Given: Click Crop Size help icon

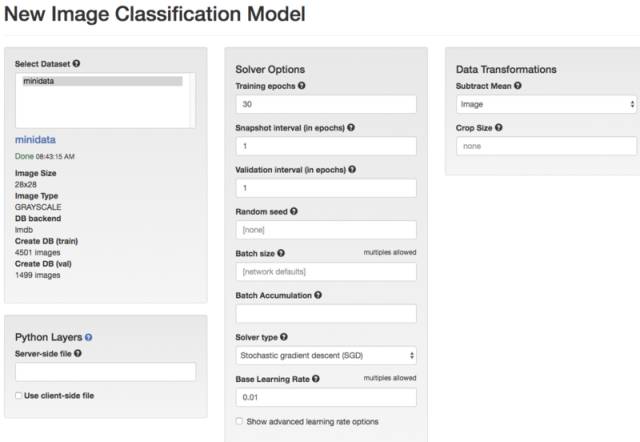Looking at the screenshot, I should (x=499, y=128).
